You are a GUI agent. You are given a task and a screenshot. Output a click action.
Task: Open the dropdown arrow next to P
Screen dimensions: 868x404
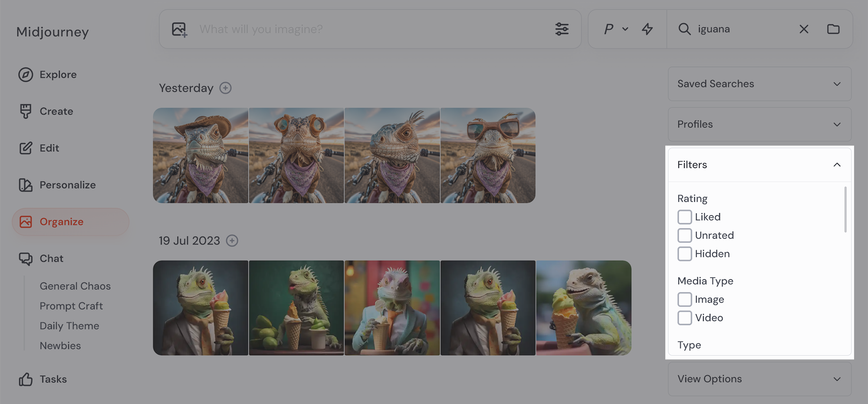click(625, 29)
